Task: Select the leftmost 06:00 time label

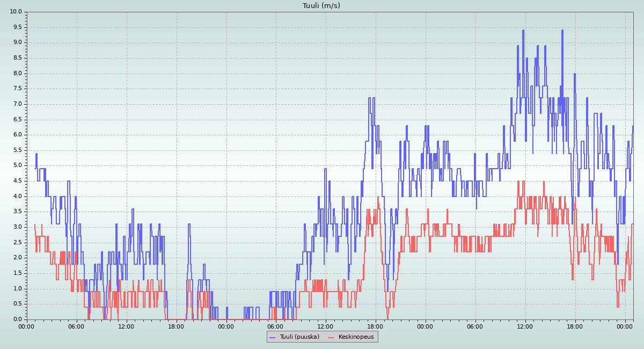Action: pos(76,326)
